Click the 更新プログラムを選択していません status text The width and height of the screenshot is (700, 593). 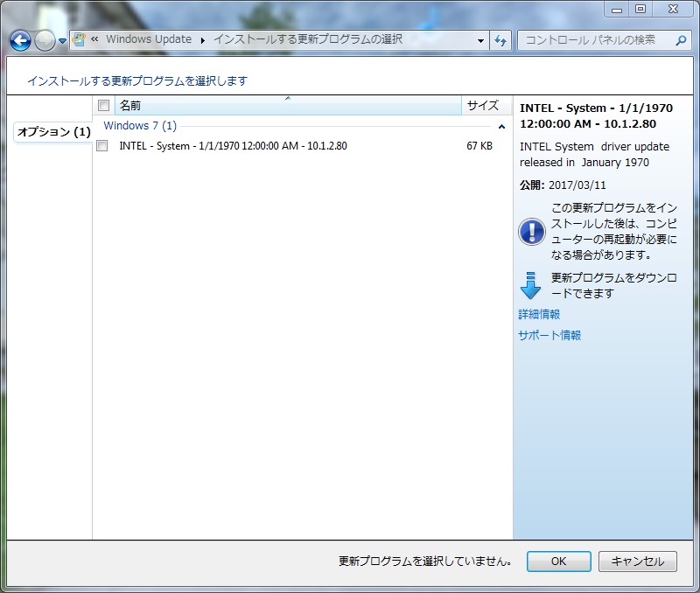[x=425, y=562]
